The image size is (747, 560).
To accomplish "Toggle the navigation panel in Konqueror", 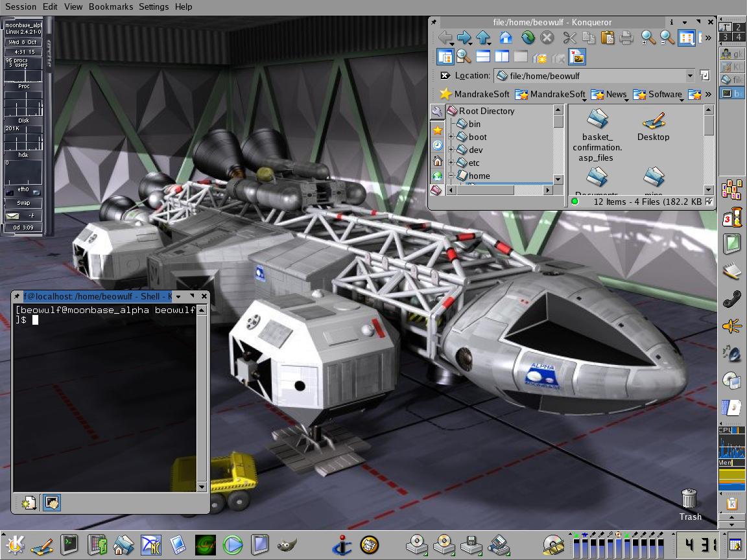I will click(x=445, y=56).
